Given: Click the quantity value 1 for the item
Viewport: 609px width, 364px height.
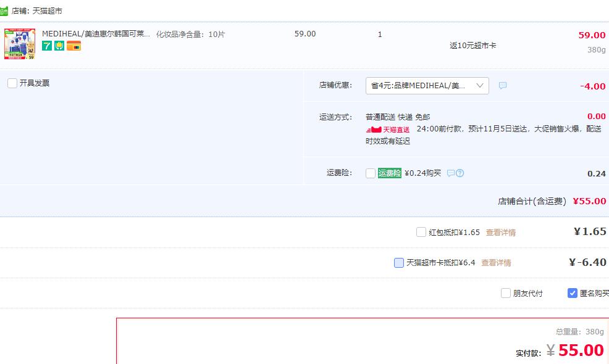Looking at the screenshot, I should tap(380, 34).
